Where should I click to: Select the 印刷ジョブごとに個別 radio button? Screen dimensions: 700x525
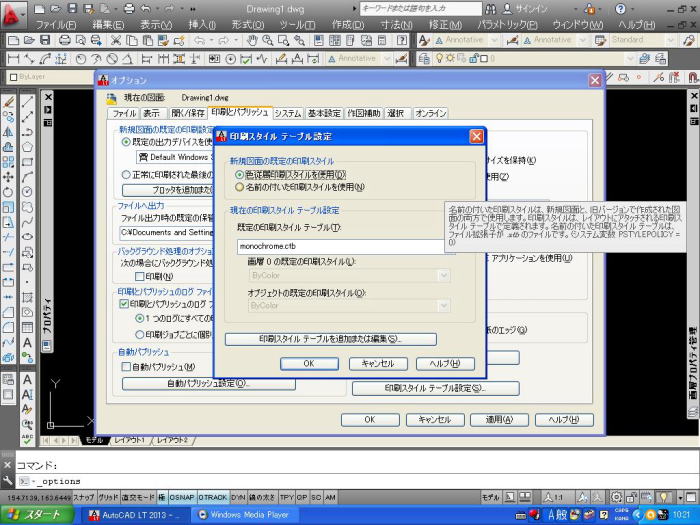point(139,334)
